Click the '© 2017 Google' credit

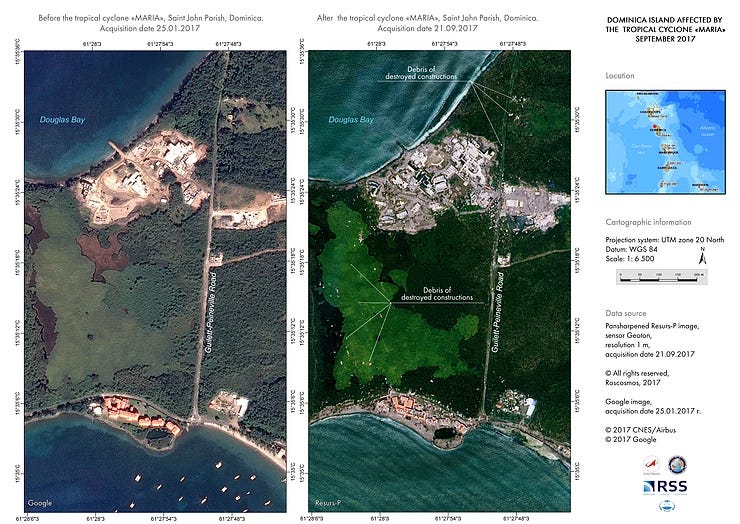point(631,439)
